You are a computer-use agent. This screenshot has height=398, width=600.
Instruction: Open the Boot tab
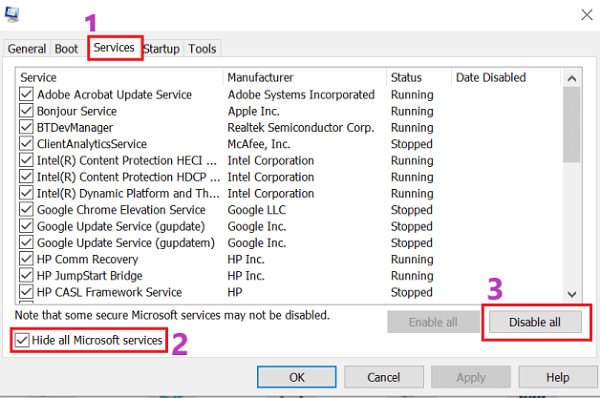click(66, 49)
